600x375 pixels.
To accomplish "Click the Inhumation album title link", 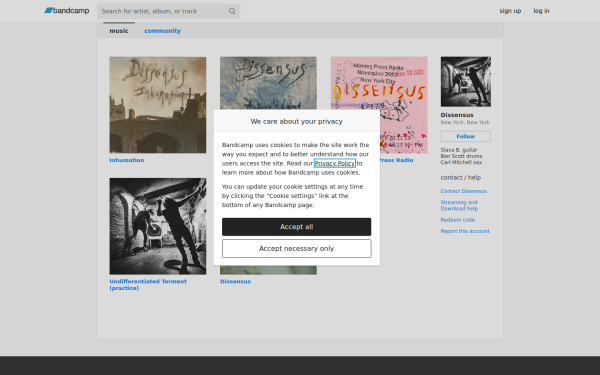I will click(x=127, y=160).
